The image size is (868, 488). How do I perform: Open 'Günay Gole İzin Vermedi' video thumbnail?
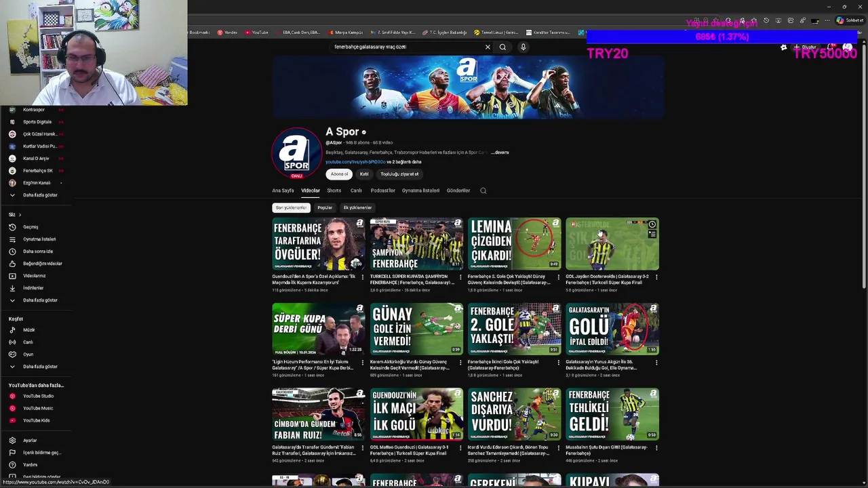[416, 329]
